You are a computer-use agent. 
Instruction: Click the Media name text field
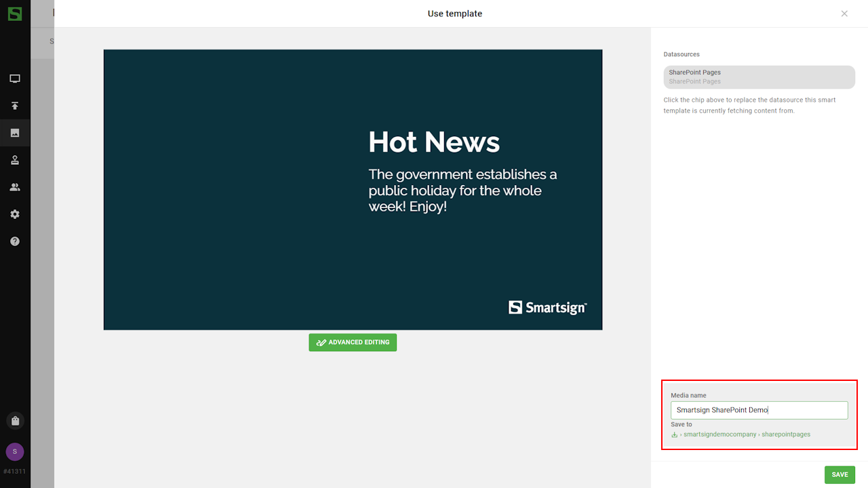pyautogui.click(x=759, y=410)
